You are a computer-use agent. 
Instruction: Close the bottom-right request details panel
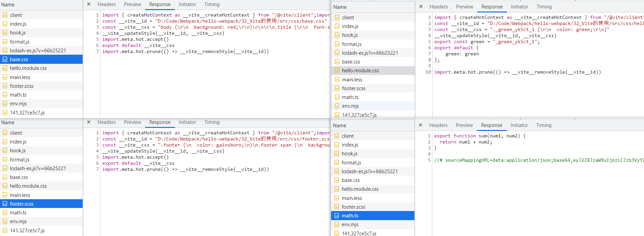(420, 125)
